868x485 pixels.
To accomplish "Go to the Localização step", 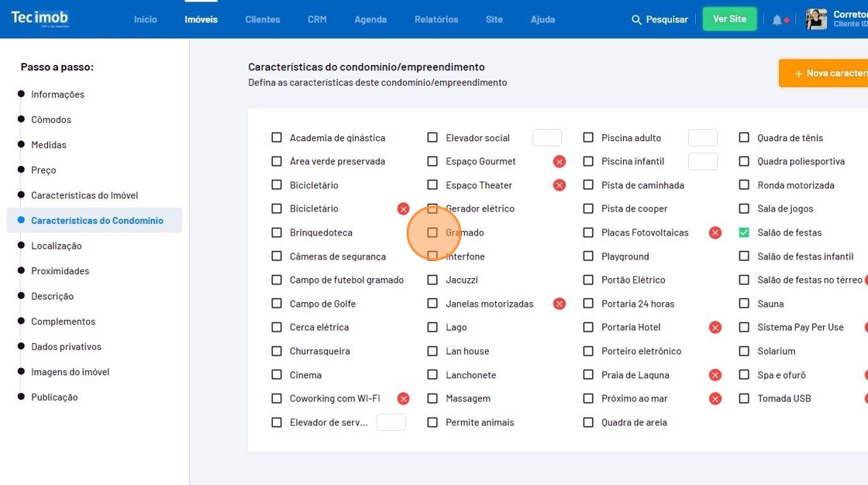I will click(56, 246).
